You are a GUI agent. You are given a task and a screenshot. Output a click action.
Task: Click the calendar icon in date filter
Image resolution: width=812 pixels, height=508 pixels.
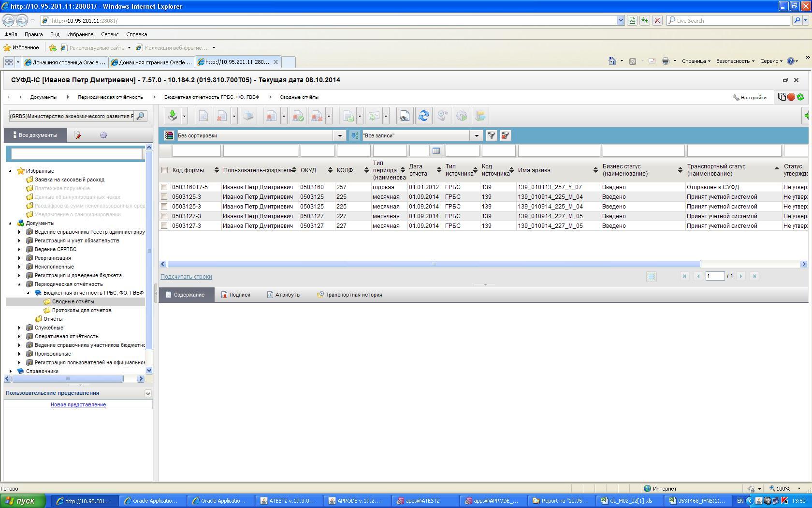click(x=436, y=151)
